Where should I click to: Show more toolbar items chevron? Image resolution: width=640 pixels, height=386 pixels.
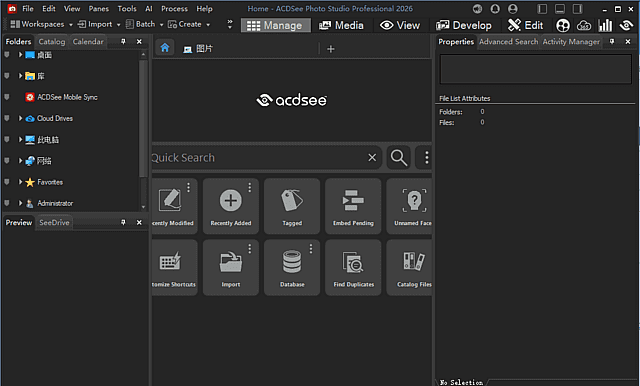click(230, 24)
